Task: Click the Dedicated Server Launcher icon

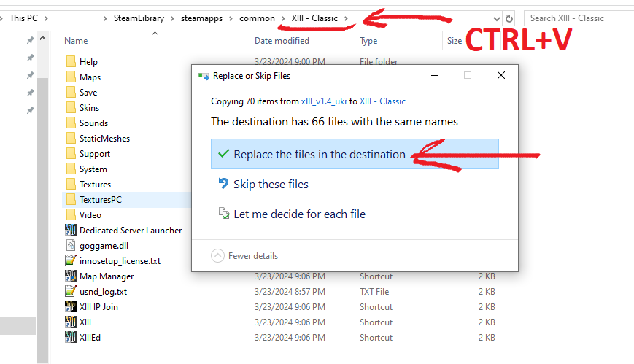Action: tap(71, 230)
